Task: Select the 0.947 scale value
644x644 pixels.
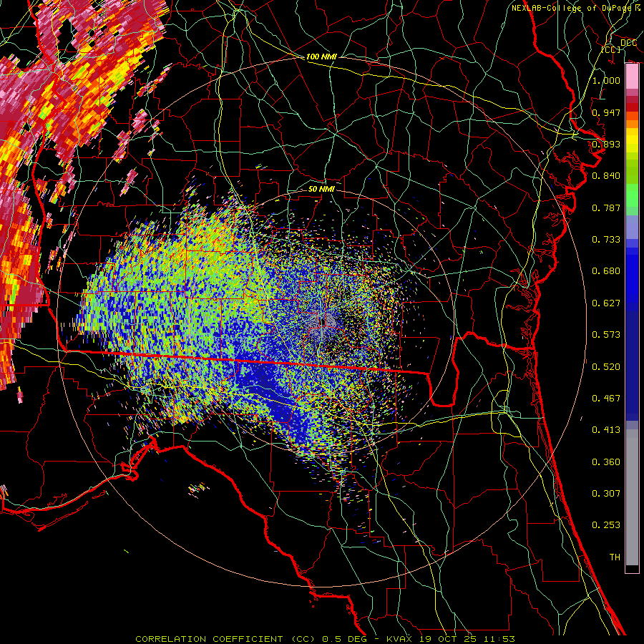Action: (x=606, y=112)
